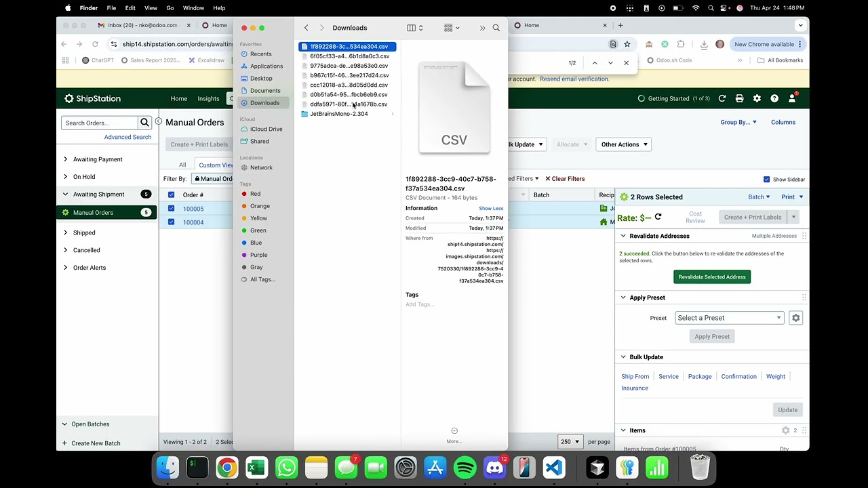This screenshot has height=488, width=868.
Task: Click More actions icon in preview pane
Action: pos(454,431)
